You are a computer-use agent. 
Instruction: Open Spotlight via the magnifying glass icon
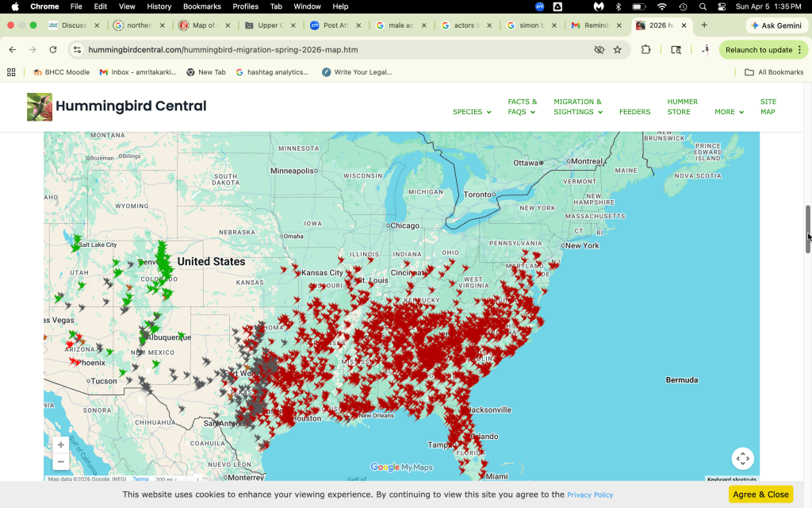point(702,6)
